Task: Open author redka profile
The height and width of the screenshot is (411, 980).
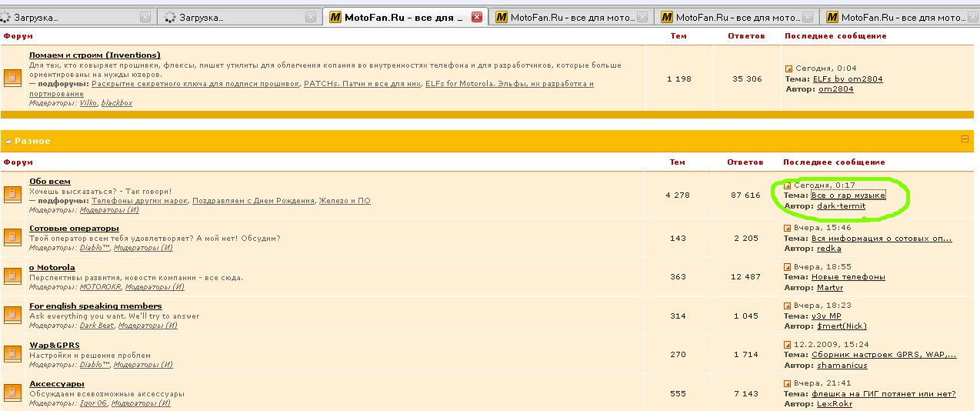Action: pos(829,249)
